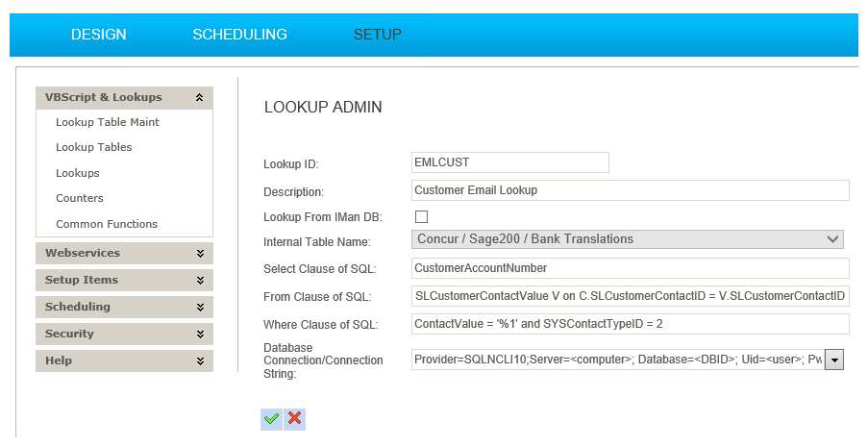
Task: Click the Lookup ID input field
Action: pyautogui.click(x=509, y=162)
